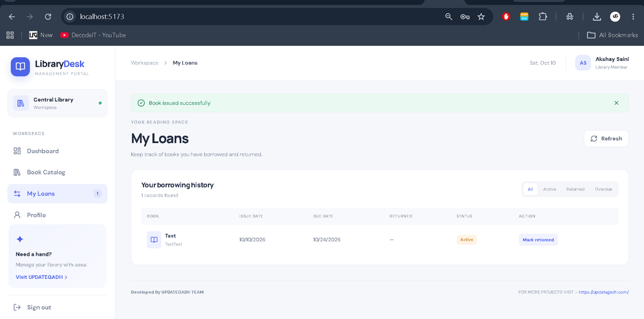
Task: Click the Refresh button
Action: pyautogui.click(x=606, y=139)
